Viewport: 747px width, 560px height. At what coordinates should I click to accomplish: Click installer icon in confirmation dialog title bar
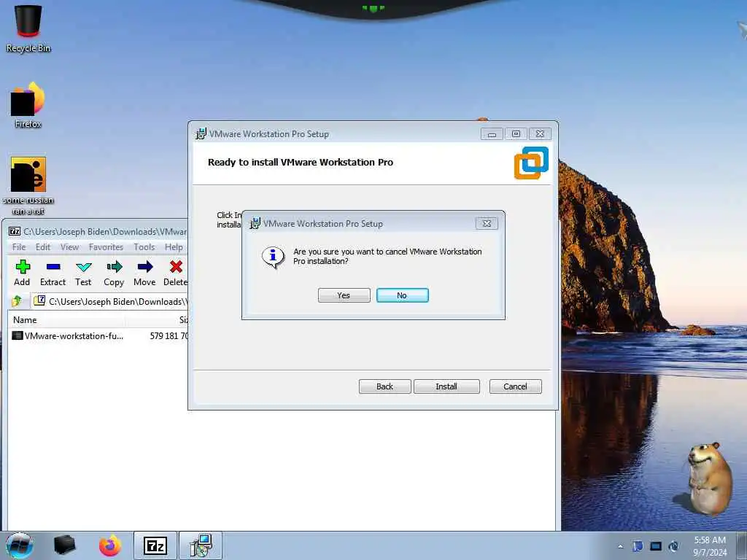(255, 223)
